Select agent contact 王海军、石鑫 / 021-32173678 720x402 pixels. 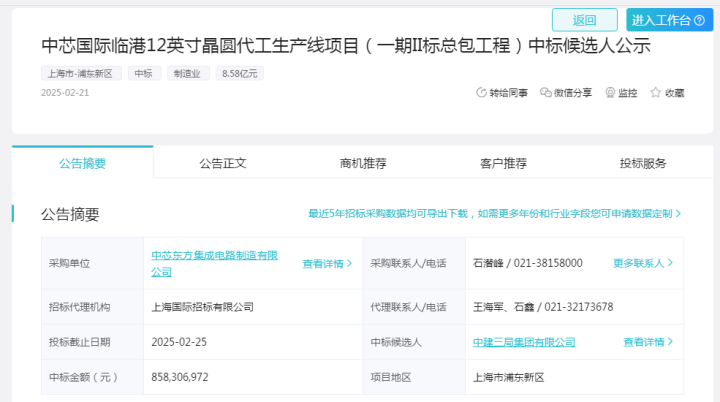tap(543, 307)
